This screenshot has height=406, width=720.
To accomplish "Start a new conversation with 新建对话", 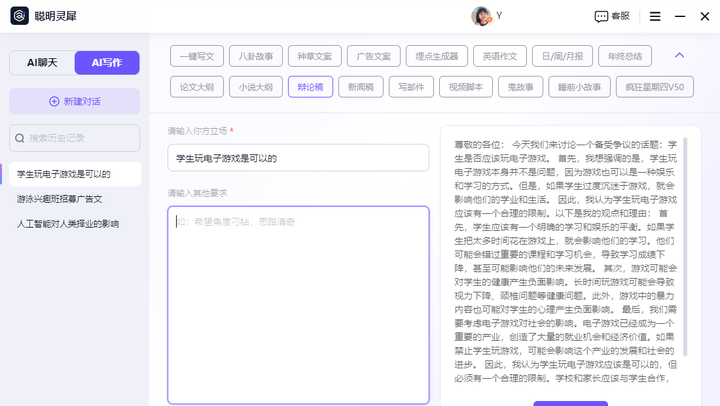I will pos(74,102).
